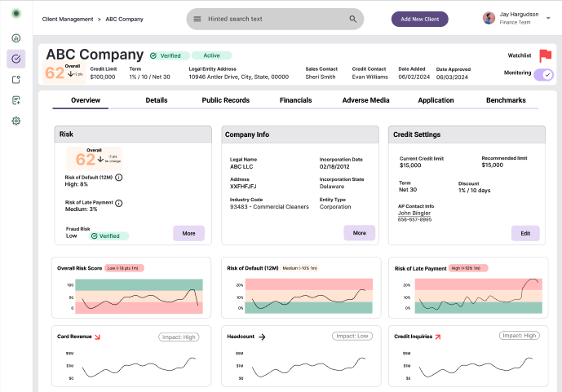The height and width of the screenshot is (392, 562).
Task: Open the John Bingler contact link
Action: point(414,213)
